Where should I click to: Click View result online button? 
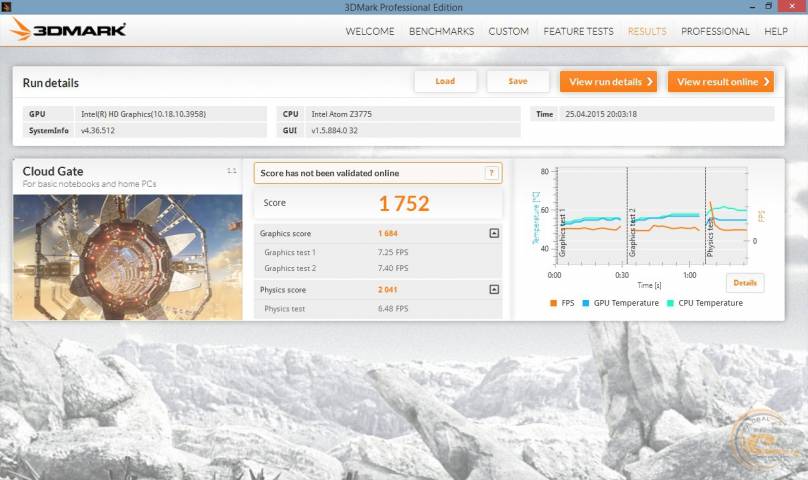pyautogui.click(x=721, y=81)
